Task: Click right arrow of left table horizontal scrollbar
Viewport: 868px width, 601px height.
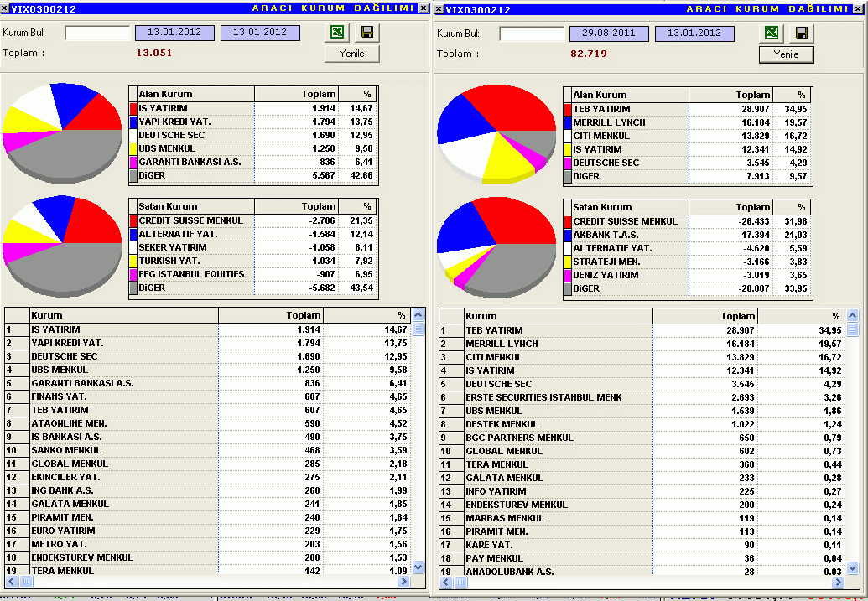Action: point(403,581)
